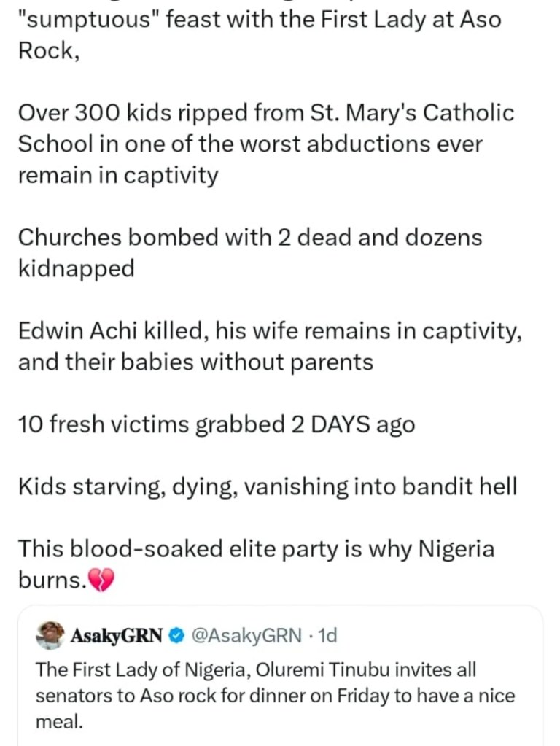
Task: Click the word "meal." in quoted post
Action: click(57, 721)
